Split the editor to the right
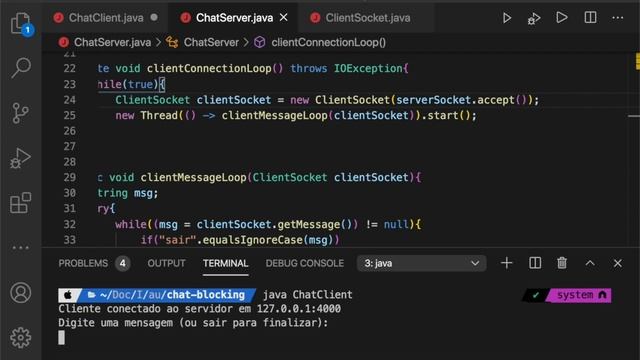 coord(590,18)
